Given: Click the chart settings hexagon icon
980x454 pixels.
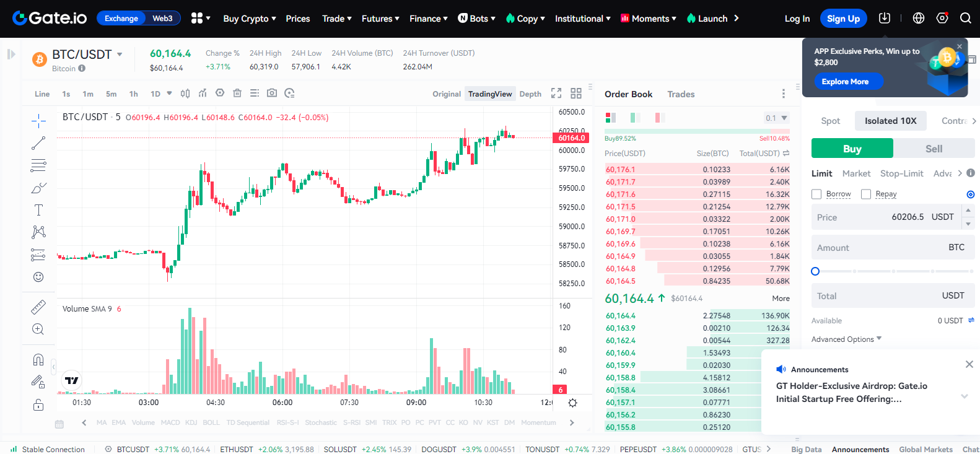Looking at the screenshot, I should (x=220, y=93).
